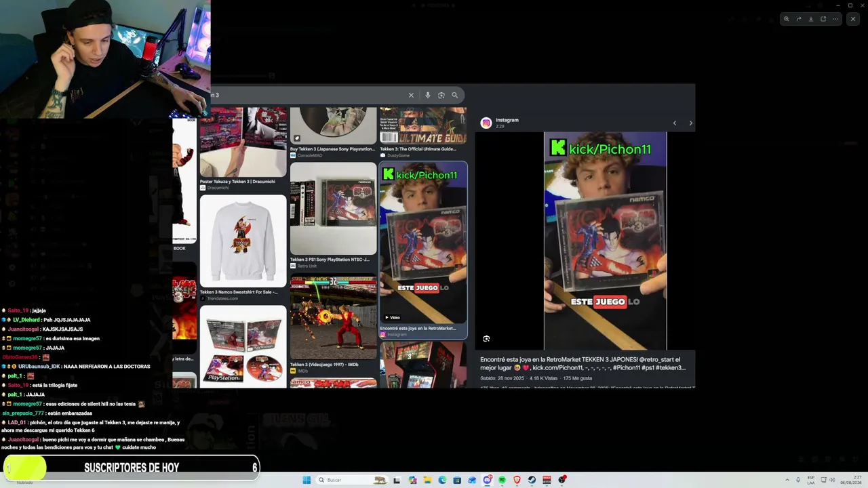The height and width of the screenshot is (488, 868).
Task: Open the preview panel post title link
Action: (583, 363)
